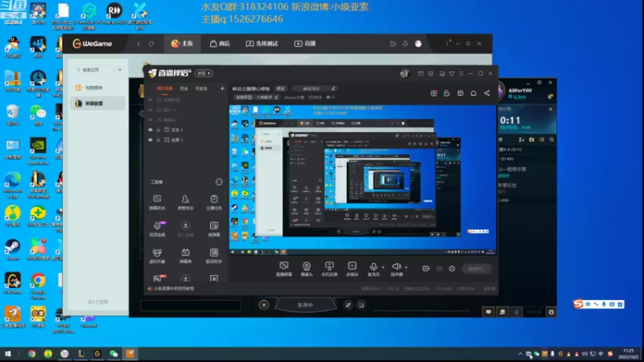Toggle visibility eye of 全屏 1 layer

click(151, 140)
